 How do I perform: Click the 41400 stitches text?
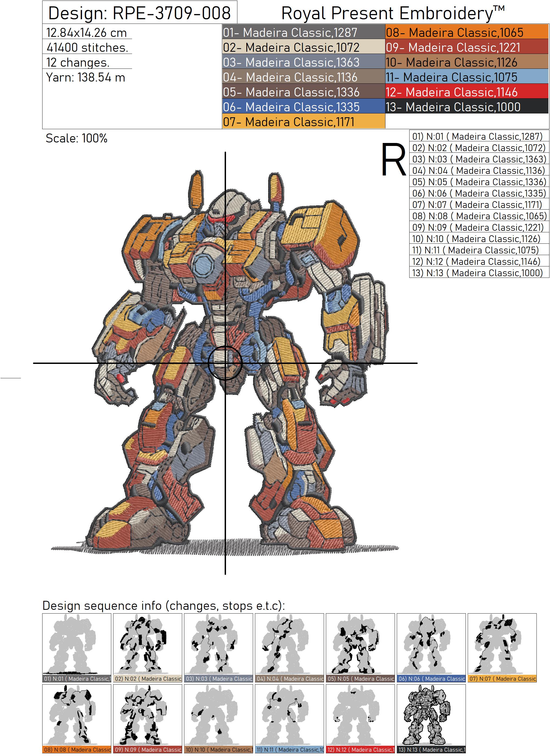(87, 47)
